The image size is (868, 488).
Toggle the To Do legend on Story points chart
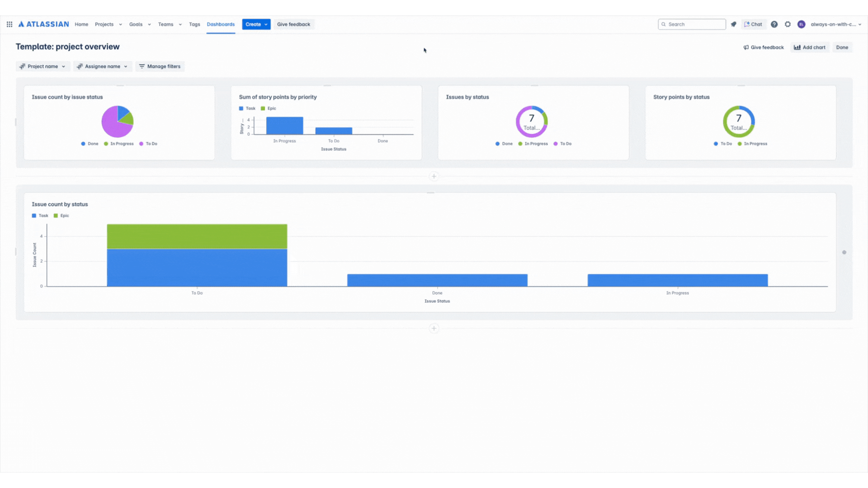[x=724, y=144]
